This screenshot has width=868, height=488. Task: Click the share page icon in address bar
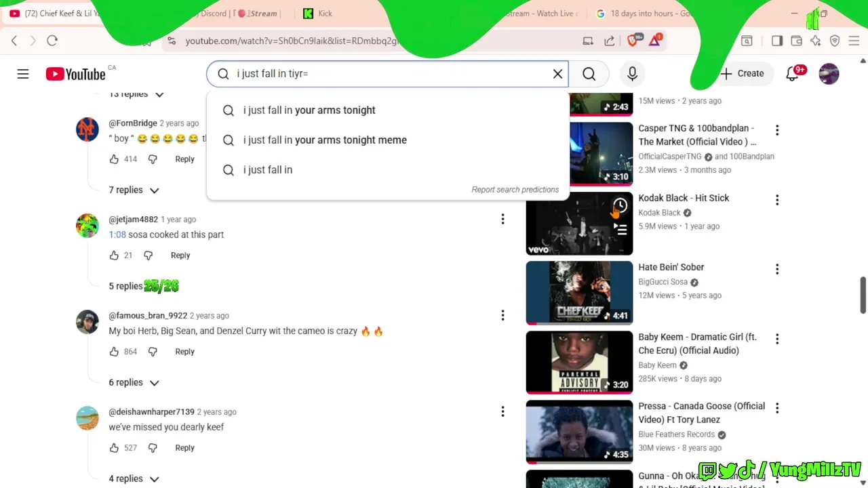point(610,41)
